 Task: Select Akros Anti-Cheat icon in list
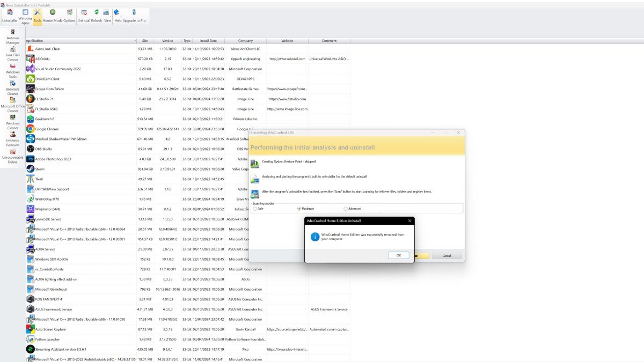click(x=30, y=49)
